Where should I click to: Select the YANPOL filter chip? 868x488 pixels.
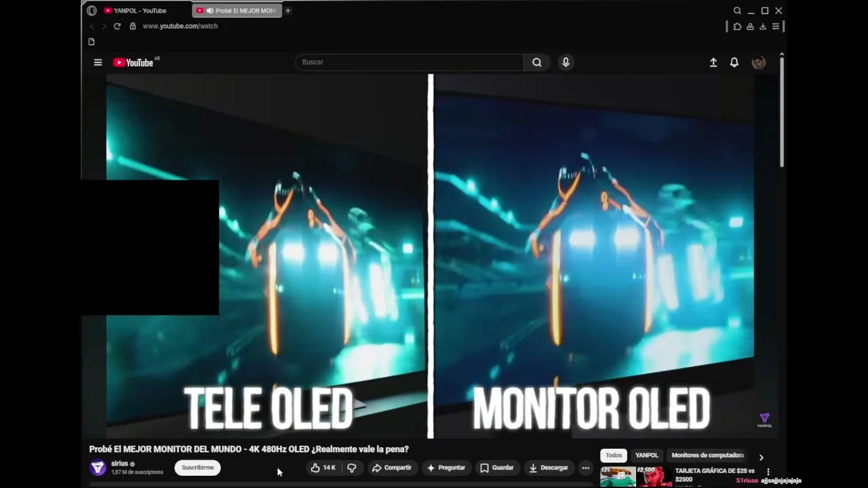tap(647, 455)
